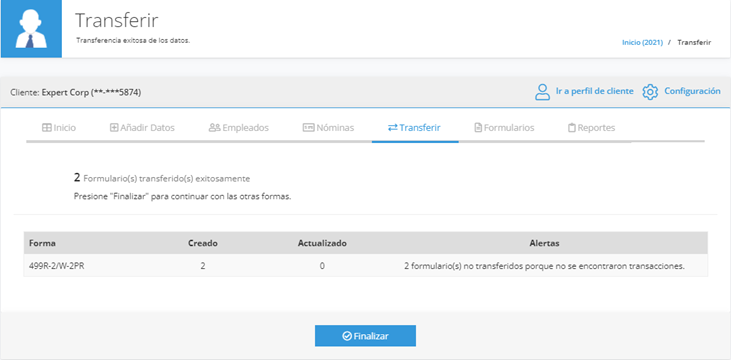Click the alert about formularios no transferidos
The width and height of the screenshot is (731, 360).
(544, 266)
